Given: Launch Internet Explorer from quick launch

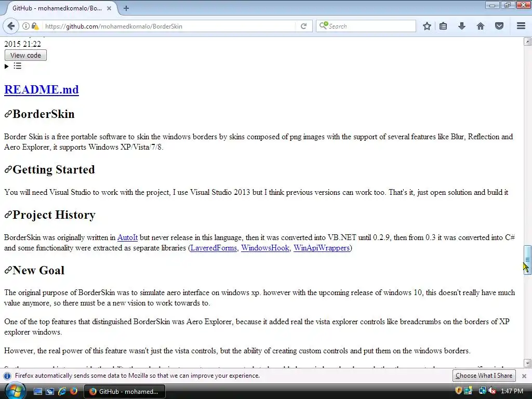Looking at the screenshot, I should point(62,392).
